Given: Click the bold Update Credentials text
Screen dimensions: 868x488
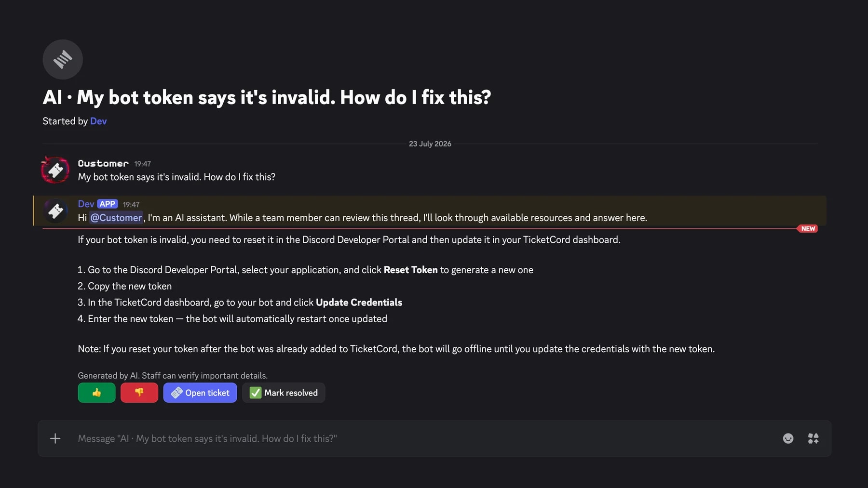Looking at the screenshot, I should [x=359, y=302].
